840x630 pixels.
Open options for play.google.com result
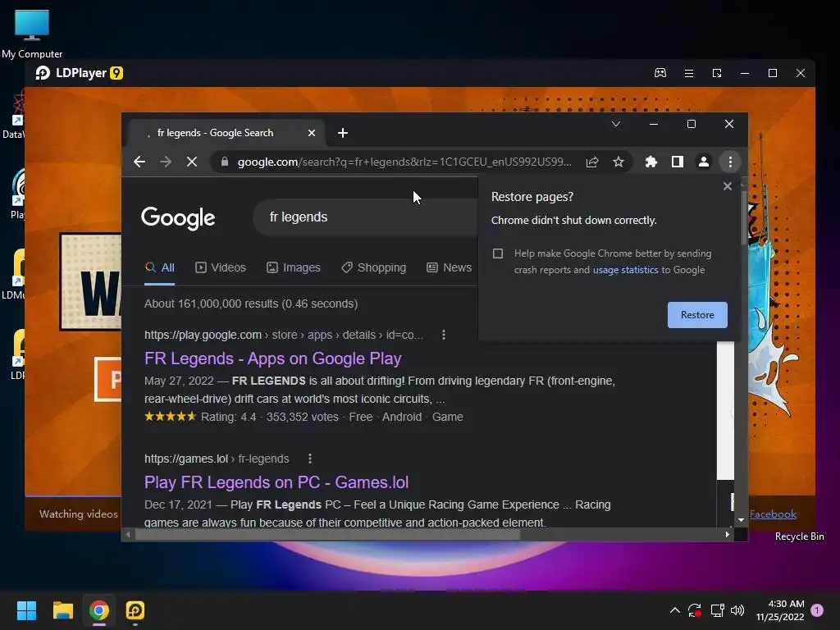click(444, 335)
